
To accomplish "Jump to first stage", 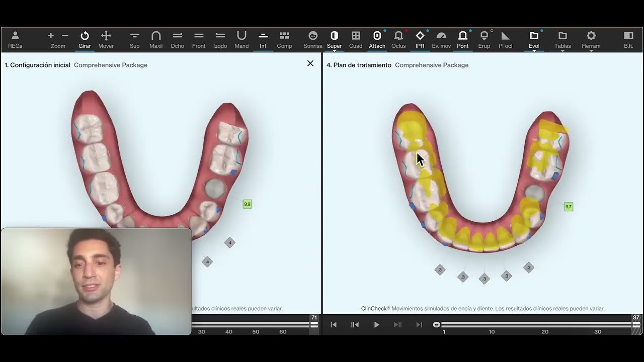I will point(334,325).
